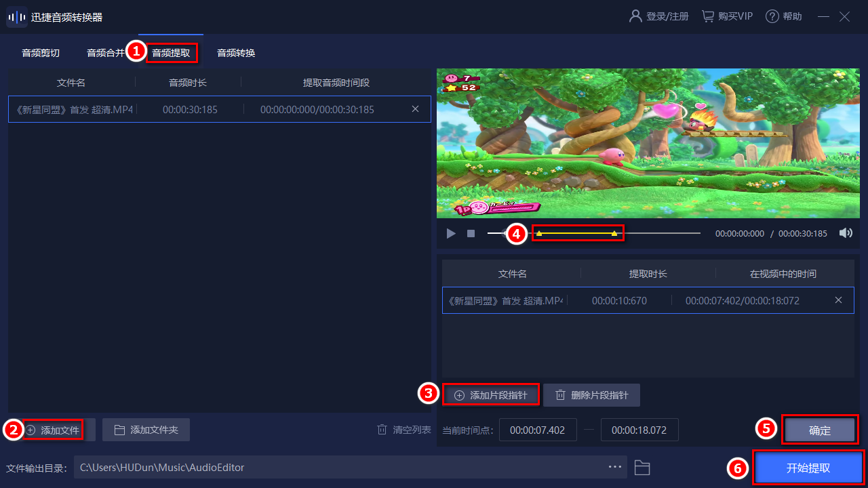Click 删除片段指针 button
868x488 pixels.
[x=592, y=395]
